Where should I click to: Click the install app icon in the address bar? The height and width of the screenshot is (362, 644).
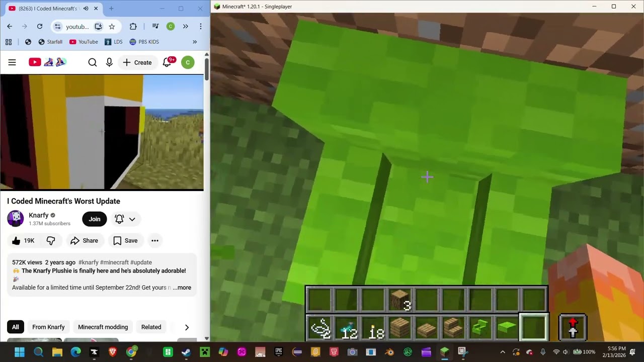99,27
